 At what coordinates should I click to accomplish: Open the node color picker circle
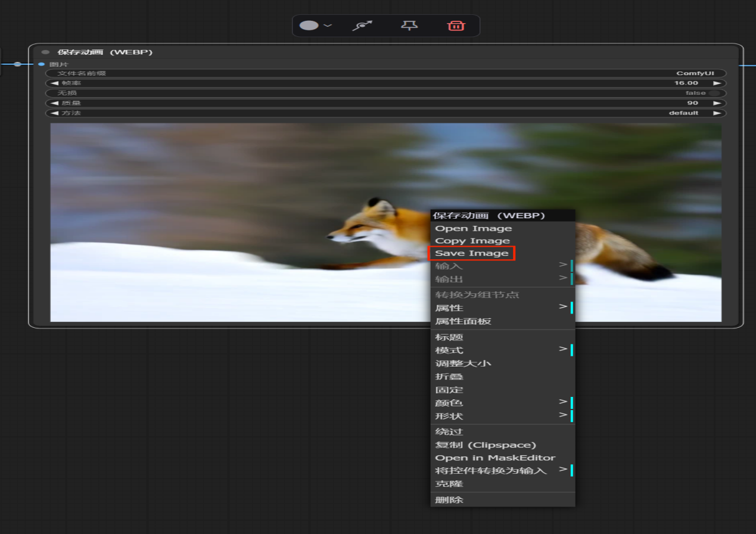coord(309,26)
